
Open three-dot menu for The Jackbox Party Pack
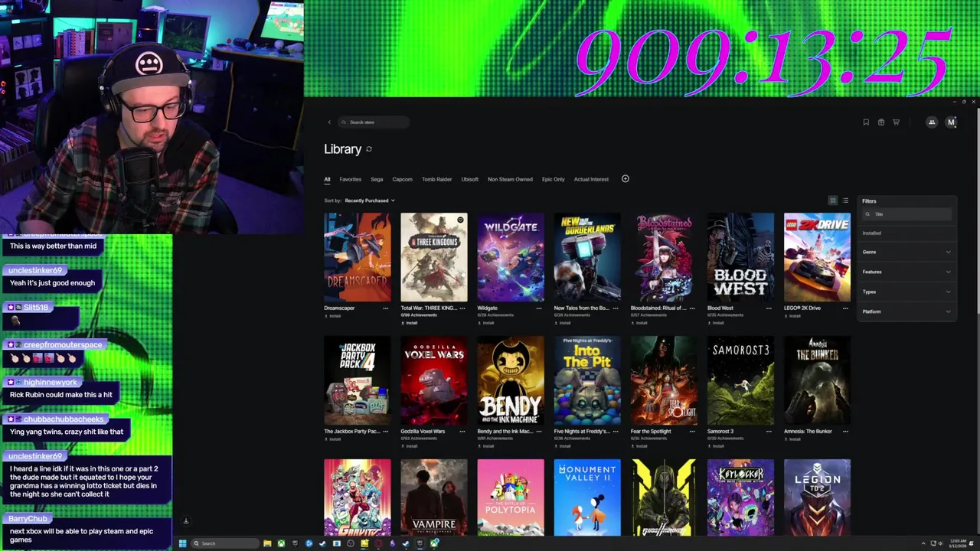385,432
